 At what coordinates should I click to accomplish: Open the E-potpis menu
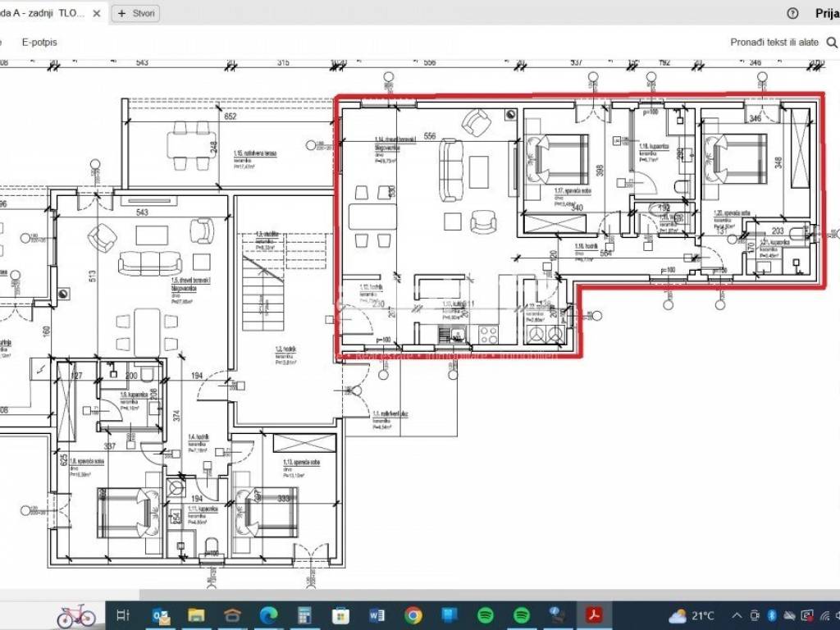(39, 42)
